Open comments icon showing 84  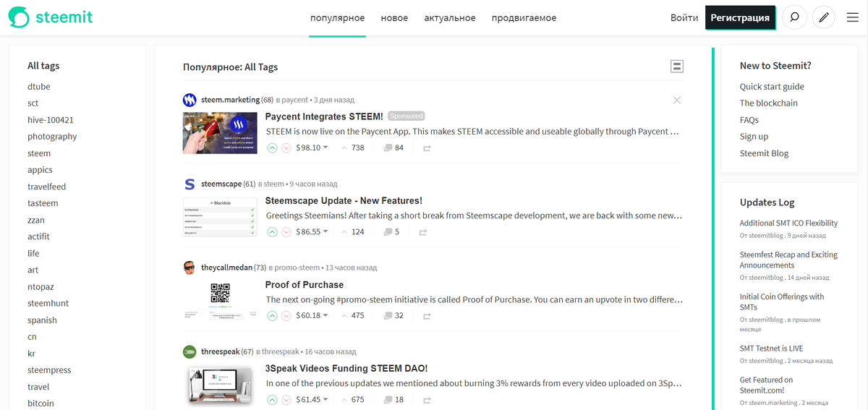[388, 148]
